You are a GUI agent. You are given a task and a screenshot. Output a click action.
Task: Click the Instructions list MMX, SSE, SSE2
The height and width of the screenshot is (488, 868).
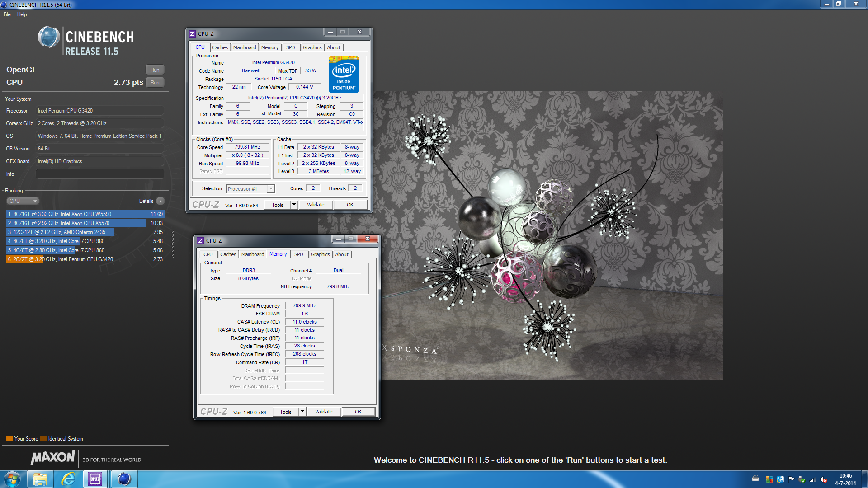(295, 126)
